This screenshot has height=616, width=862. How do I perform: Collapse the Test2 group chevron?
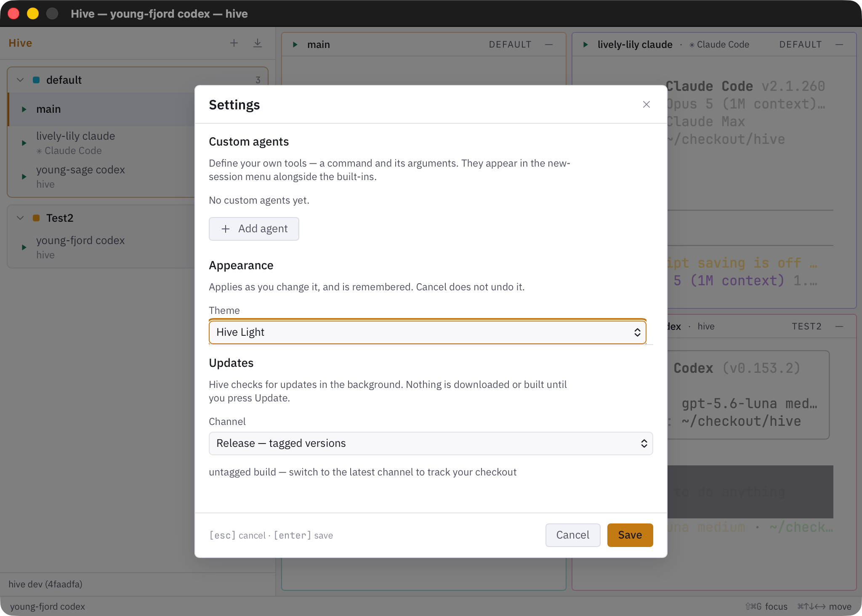click(20, 218)
